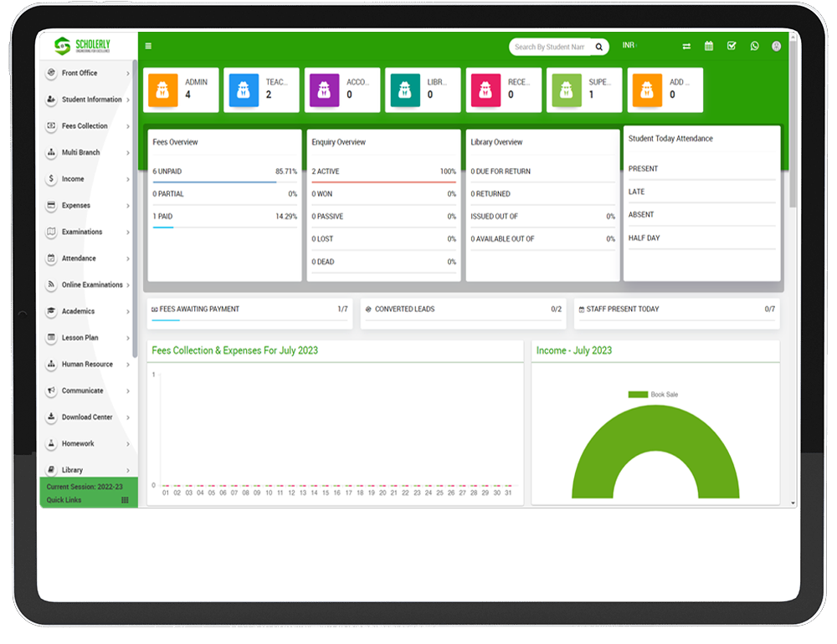Click the purple Accountant role icon

point(325,89)
